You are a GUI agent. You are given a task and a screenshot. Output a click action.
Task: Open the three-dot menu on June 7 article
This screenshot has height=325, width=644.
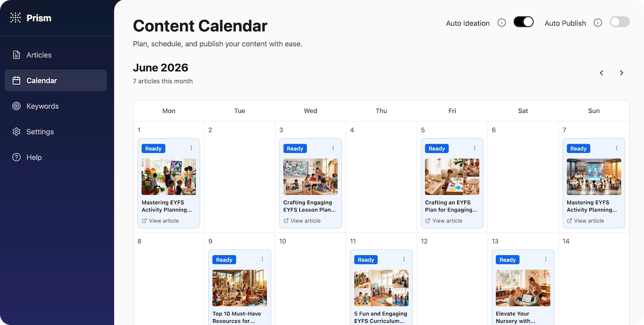click(x=616, y=148)
